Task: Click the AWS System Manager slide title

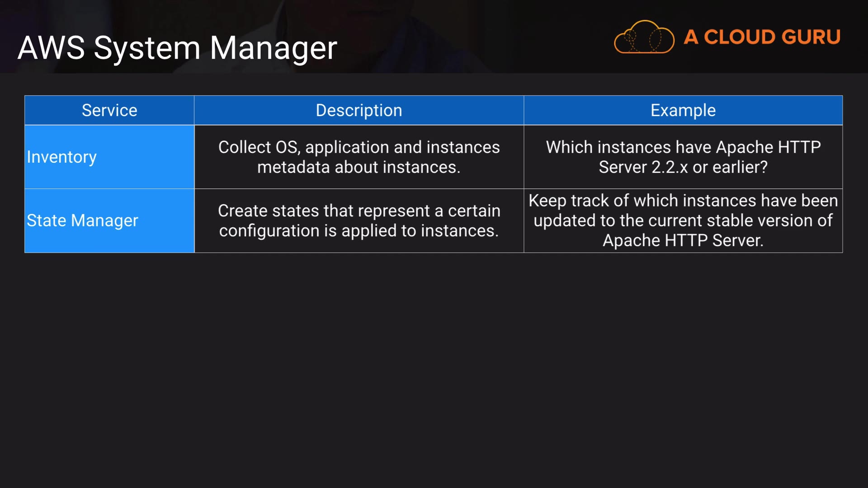Action: (x=177, y=48)
